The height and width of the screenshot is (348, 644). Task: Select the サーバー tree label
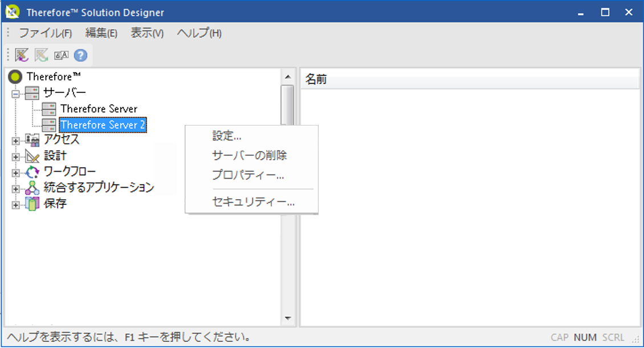[64, 92]
